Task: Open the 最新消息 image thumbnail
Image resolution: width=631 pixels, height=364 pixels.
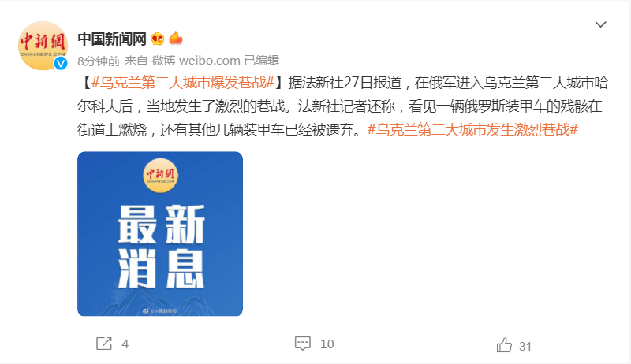Action: coord(160,234)
